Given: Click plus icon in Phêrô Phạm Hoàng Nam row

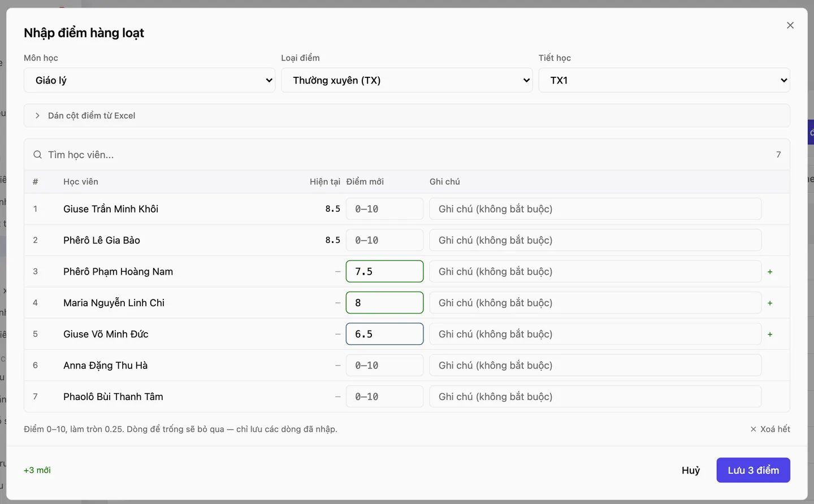Looking at the screenshot, I should (770, 272).
